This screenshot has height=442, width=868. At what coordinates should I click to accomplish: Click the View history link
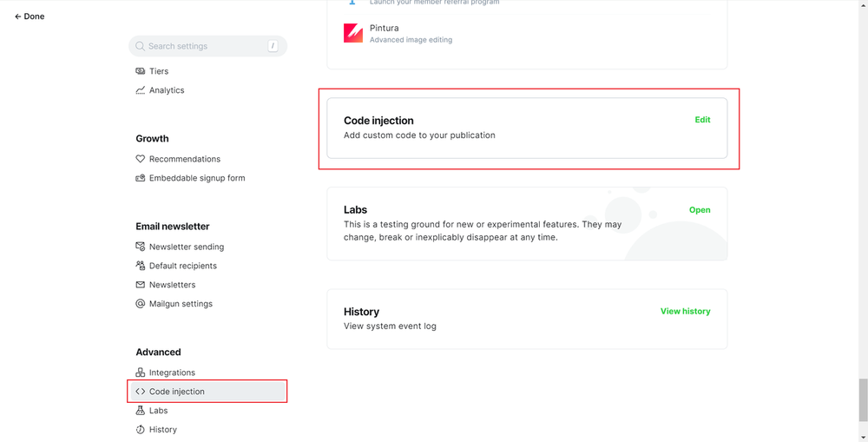[x=685, y=311]
